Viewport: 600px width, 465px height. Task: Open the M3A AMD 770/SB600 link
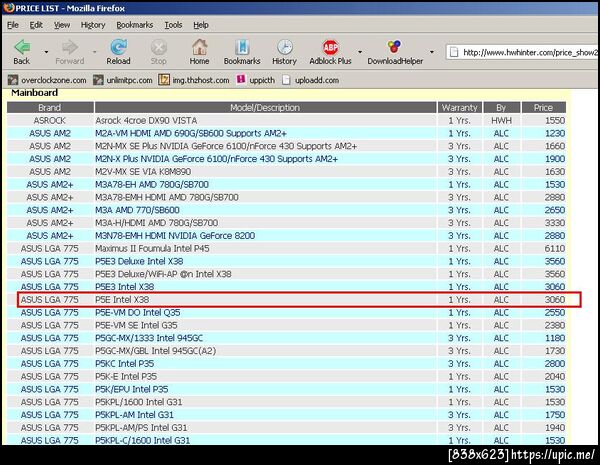[137, 210]
